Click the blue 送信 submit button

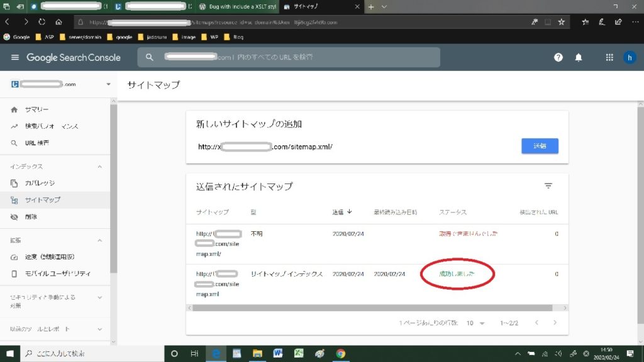click(540, 146)
